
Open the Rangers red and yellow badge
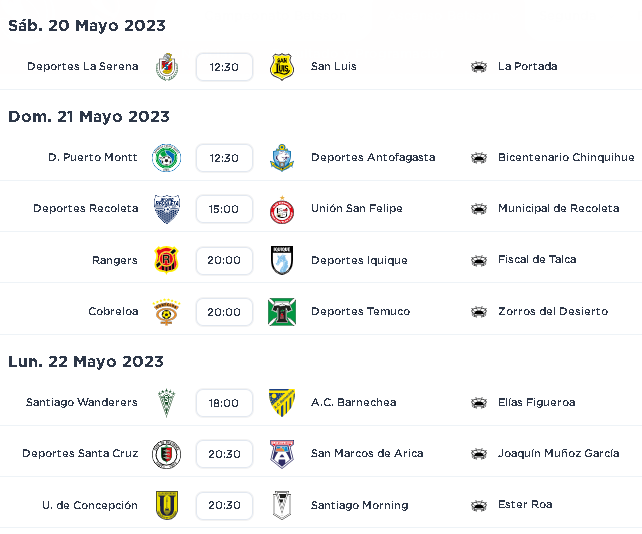click(x=167, y=260)
